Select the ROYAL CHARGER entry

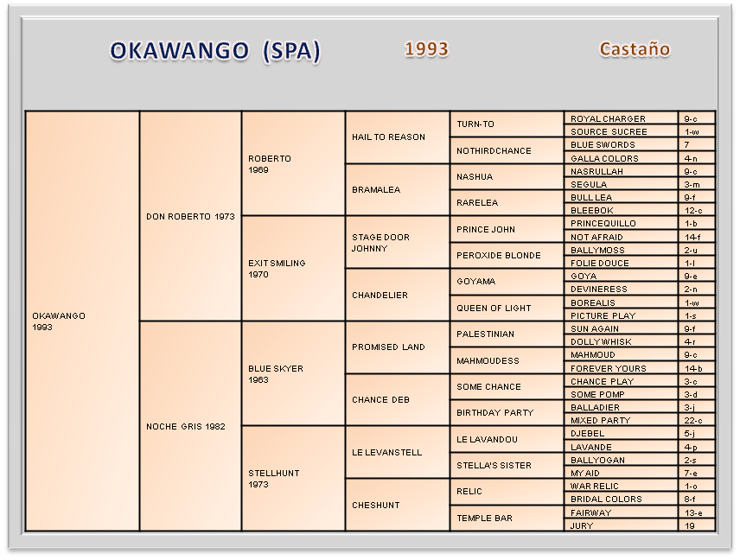pos(621,118)
